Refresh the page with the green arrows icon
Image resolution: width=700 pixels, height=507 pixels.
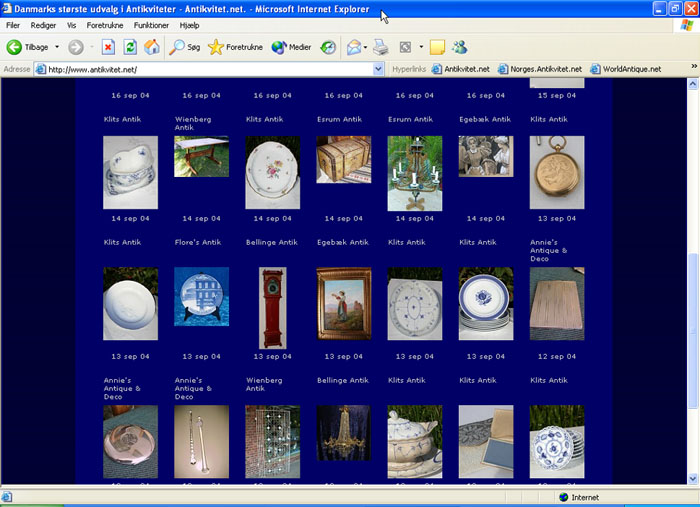coord(130,47)
